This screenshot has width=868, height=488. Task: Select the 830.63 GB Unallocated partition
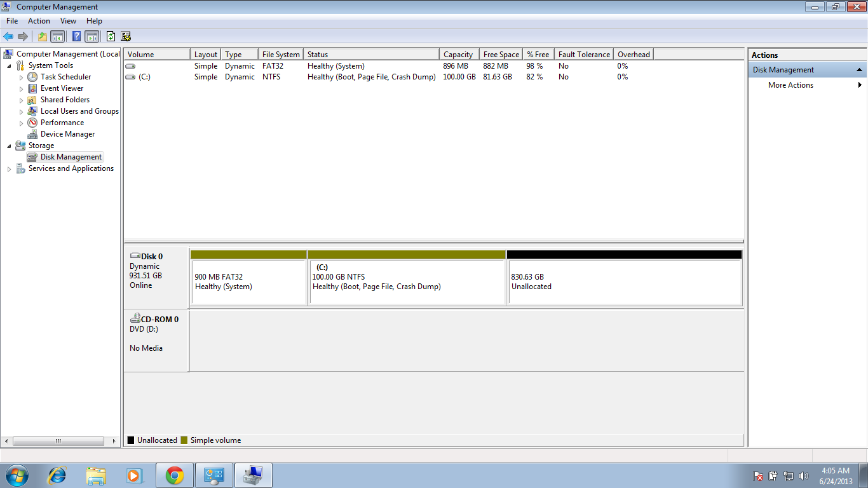624,281
